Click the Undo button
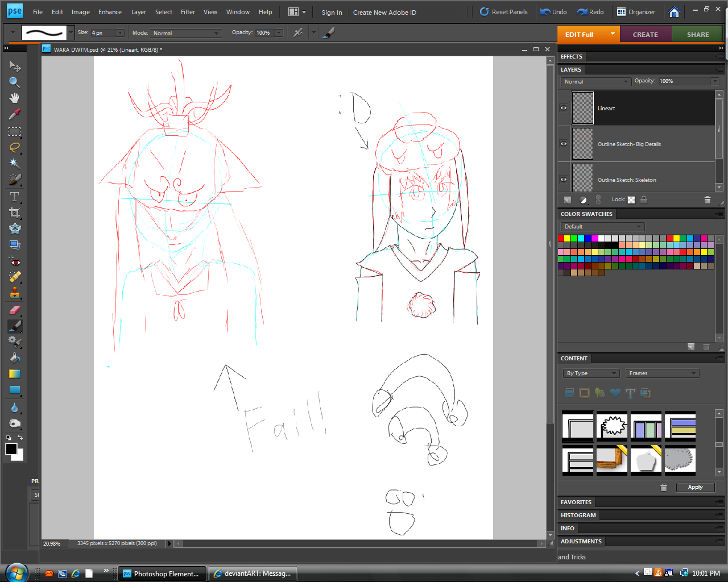The height and width of the screenshot is (582, 728). [553, 12]
